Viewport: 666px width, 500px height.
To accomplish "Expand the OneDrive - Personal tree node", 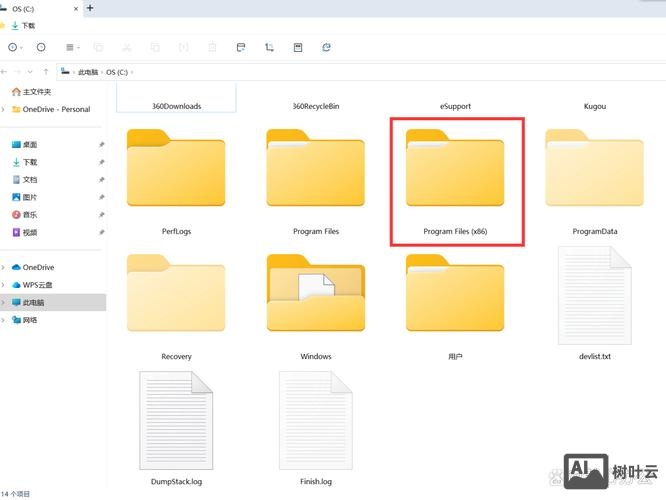I will (x=4, y=109).
